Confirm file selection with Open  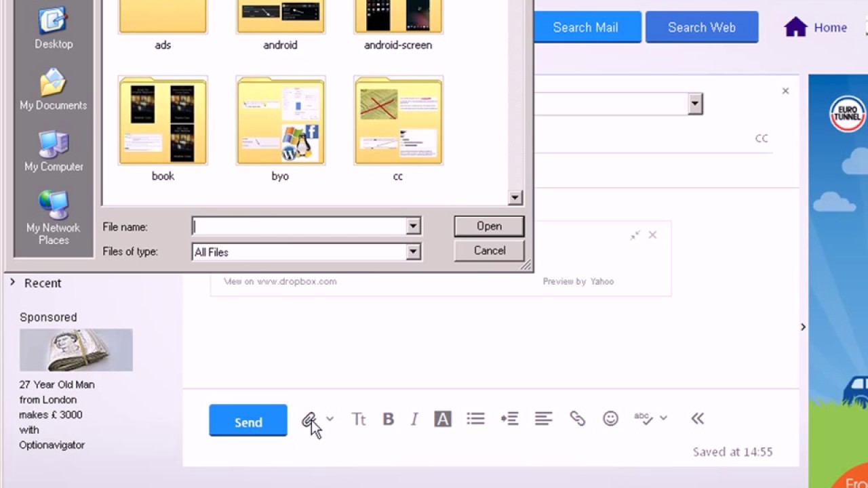coord(489,226)
